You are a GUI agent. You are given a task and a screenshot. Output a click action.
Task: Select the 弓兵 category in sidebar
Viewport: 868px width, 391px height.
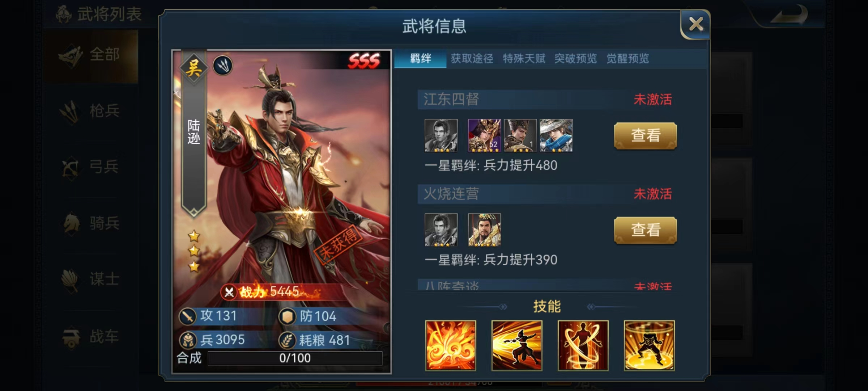pos(91,167)
